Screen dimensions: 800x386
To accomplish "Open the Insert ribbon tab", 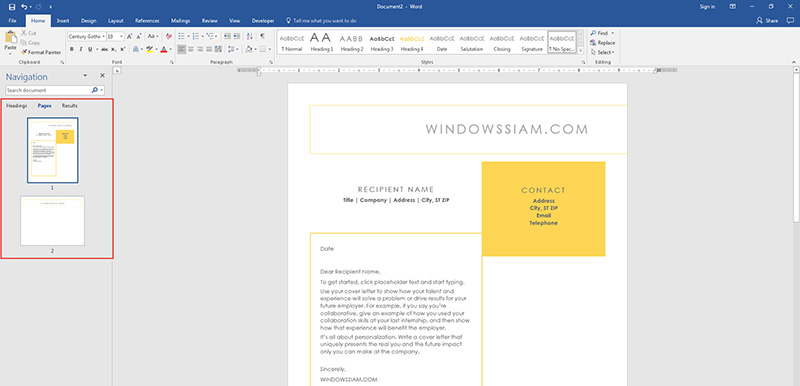I will (63, 21).
